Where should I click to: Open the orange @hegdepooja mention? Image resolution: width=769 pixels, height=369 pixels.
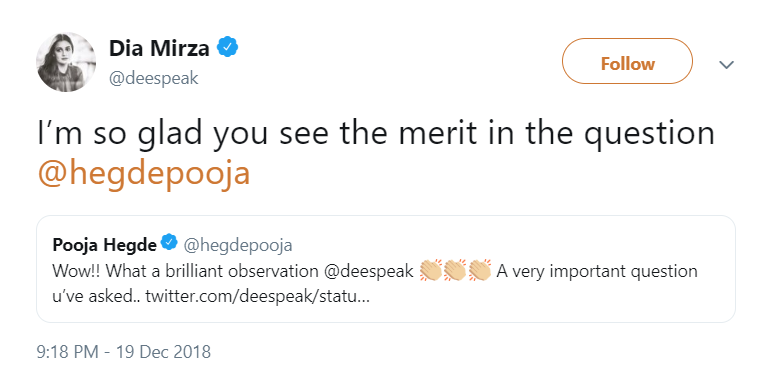[144, 173]
